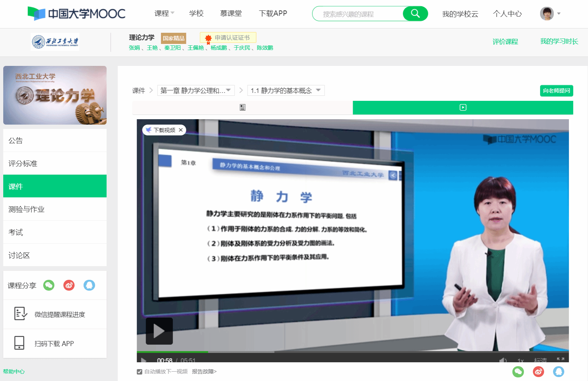Viewport: 588px width, 381px height.
Task: Open the 1.1 静力学的基本概念 lesson dropdown
Action: 286,90
